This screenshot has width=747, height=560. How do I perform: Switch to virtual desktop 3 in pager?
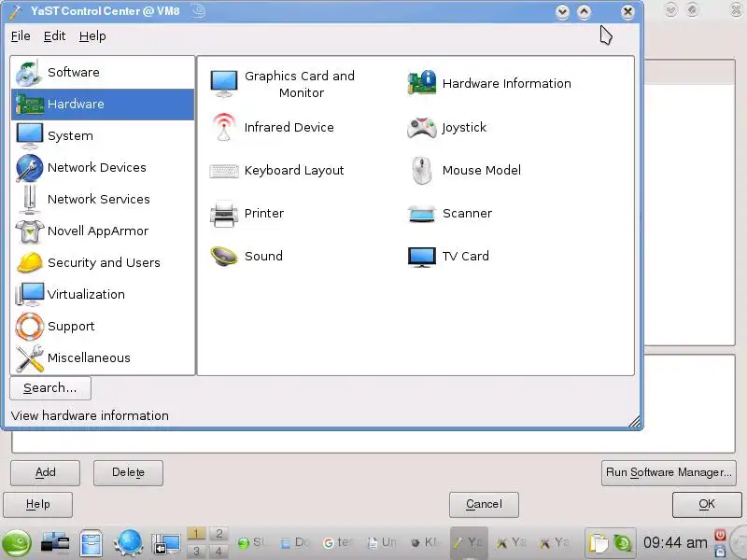point(196,552)
